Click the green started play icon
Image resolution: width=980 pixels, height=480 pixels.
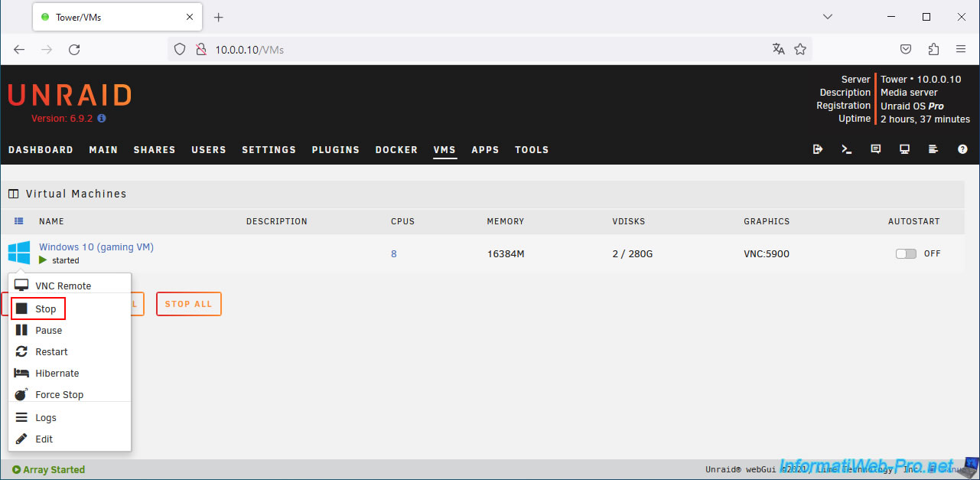pyautogui.click(x=43, y=260)
